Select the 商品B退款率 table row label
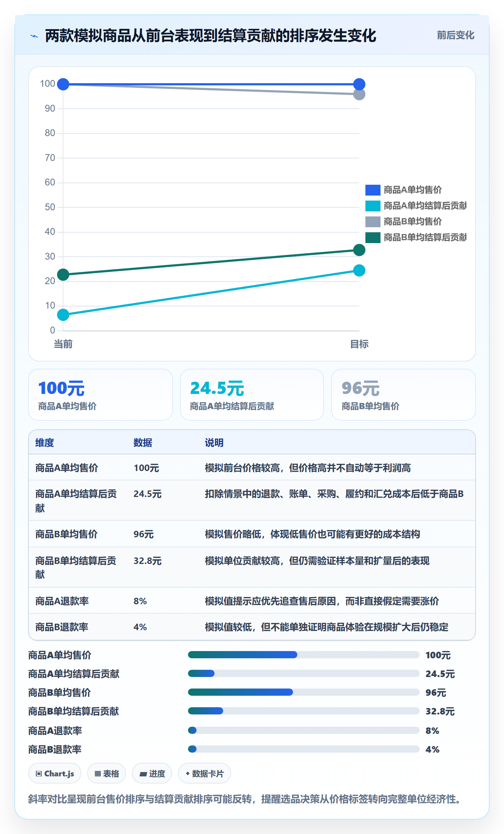 (x=62, y=627)
